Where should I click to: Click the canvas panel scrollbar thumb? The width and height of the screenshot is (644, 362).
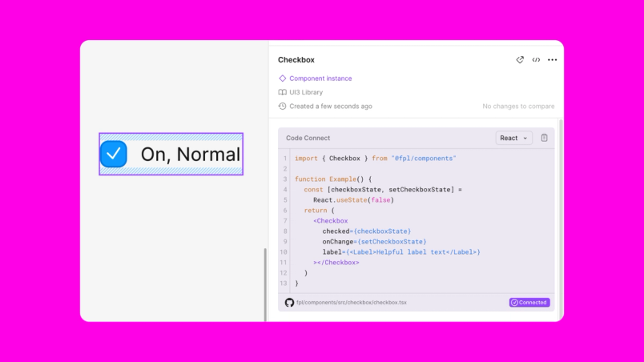[265, 285]
